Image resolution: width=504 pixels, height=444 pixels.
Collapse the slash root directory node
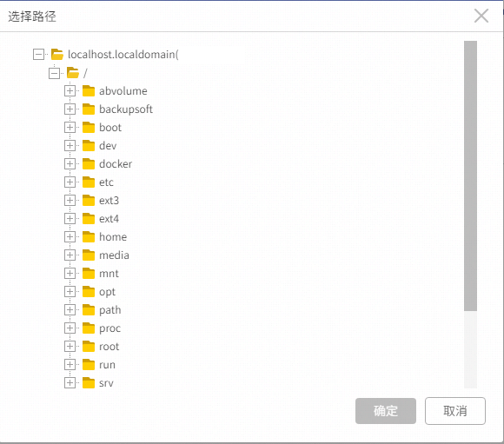coord(55,73)
